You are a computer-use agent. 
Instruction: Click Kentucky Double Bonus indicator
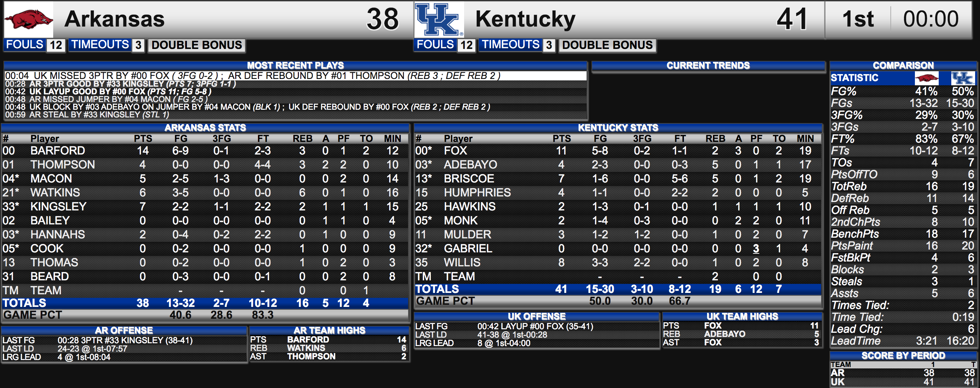point(607,45)
